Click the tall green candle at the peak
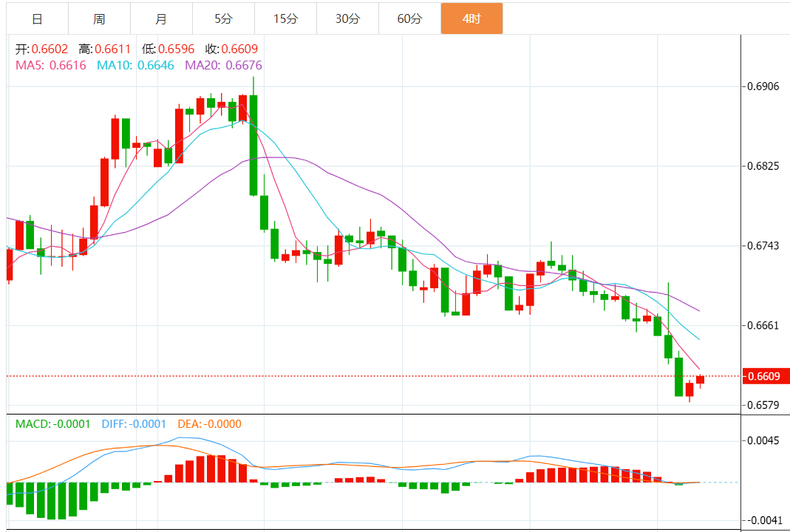Image resolution: width=790 pixels, height=532 pixels. 253,145
